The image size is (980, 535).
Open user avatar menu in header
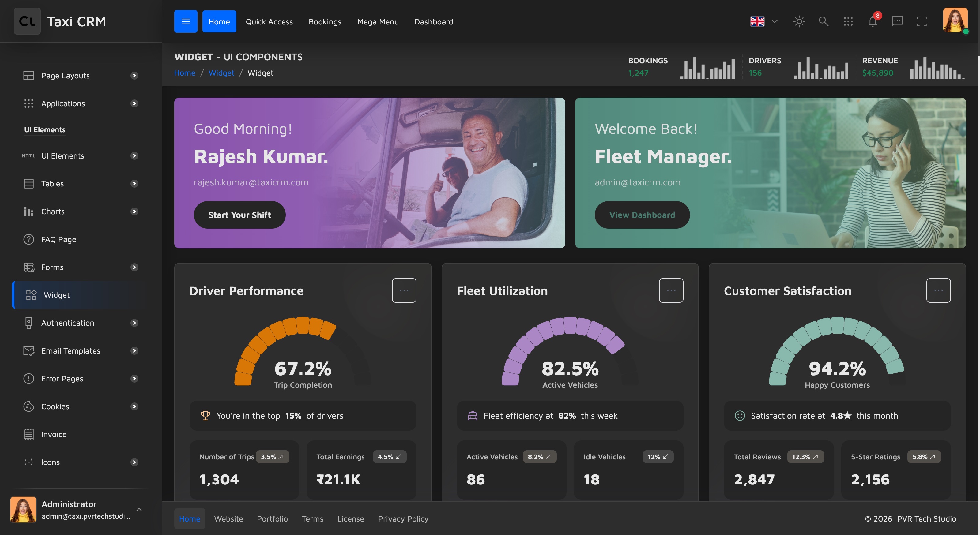click(955, 21)
